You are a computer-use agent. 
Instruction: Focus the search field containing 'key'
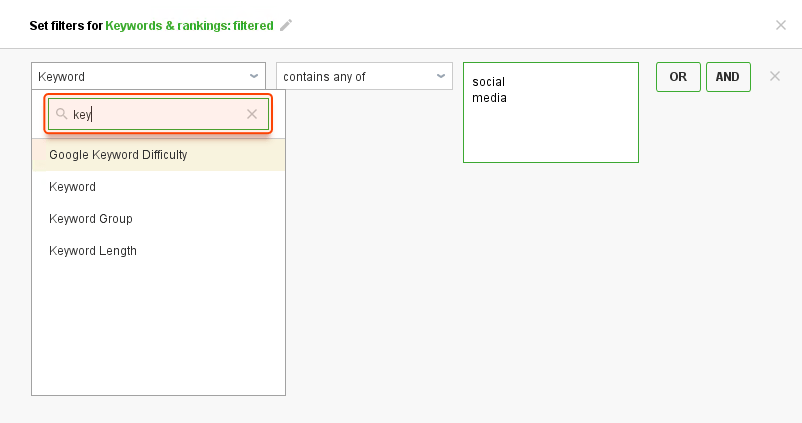[158, 114]
